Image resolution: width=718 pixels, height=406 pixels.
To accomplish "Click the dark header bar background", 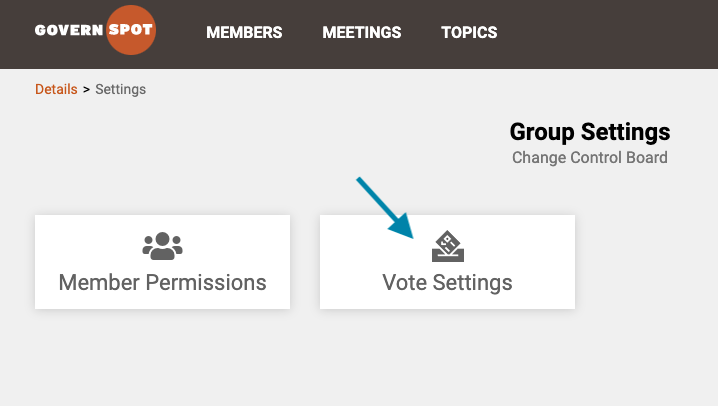I will [604, 34].
